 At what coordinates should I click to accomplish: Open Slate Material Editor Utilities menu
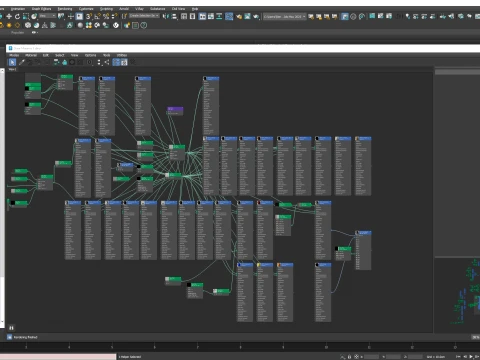tap(122, 55)
